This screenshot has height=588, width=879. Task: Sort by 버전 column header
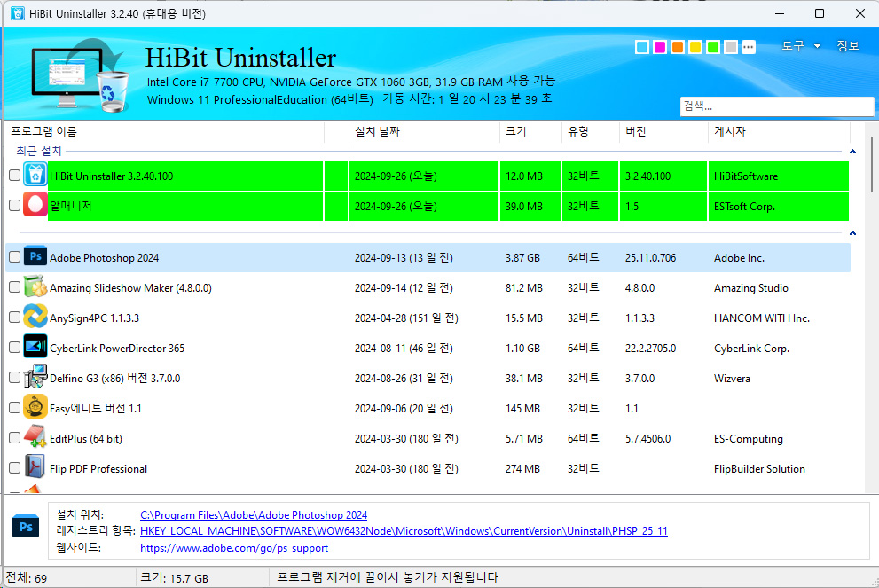click(663, 132)
